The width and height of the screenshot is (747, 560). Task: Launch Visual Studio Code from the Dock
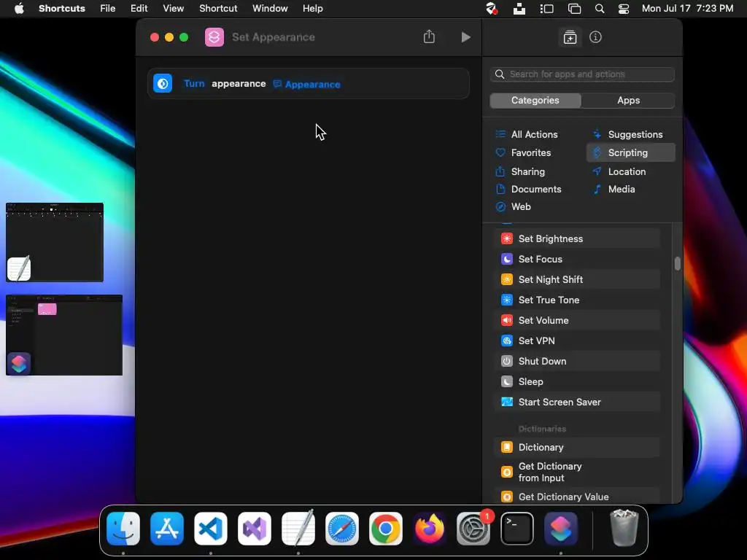pos(211,529)
